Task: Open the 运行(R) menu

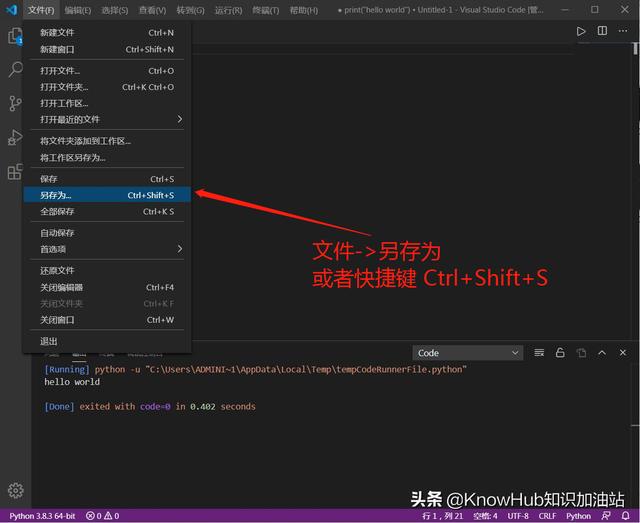Action: pos(228,10)
